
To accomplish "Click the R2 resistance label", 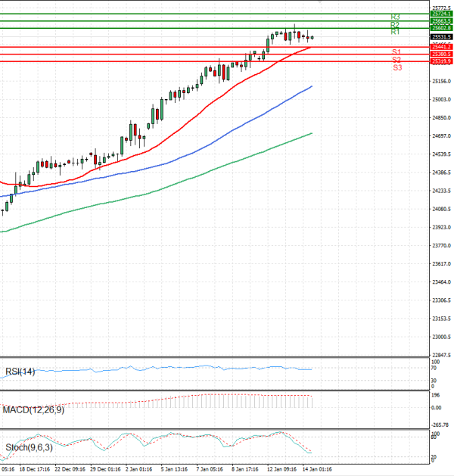I will [395, 25].
